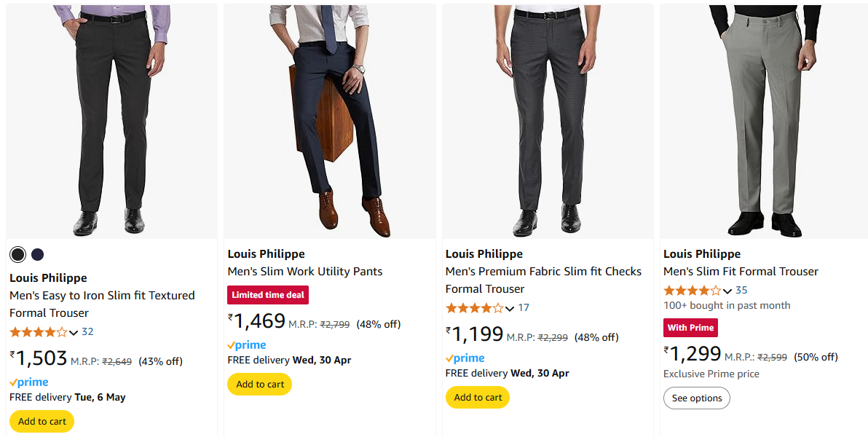This screenshot has height=437, width=868.
Task: Click prime logo under ₹1,503 price
Action: click(29, 382)
